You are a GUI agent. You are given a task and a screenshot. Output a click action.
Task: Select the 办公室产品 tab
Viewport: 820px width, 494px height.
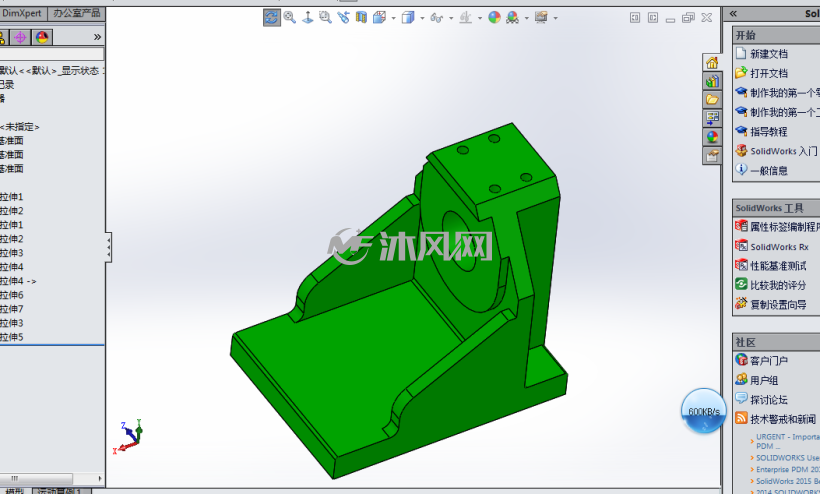pos(76,13)
